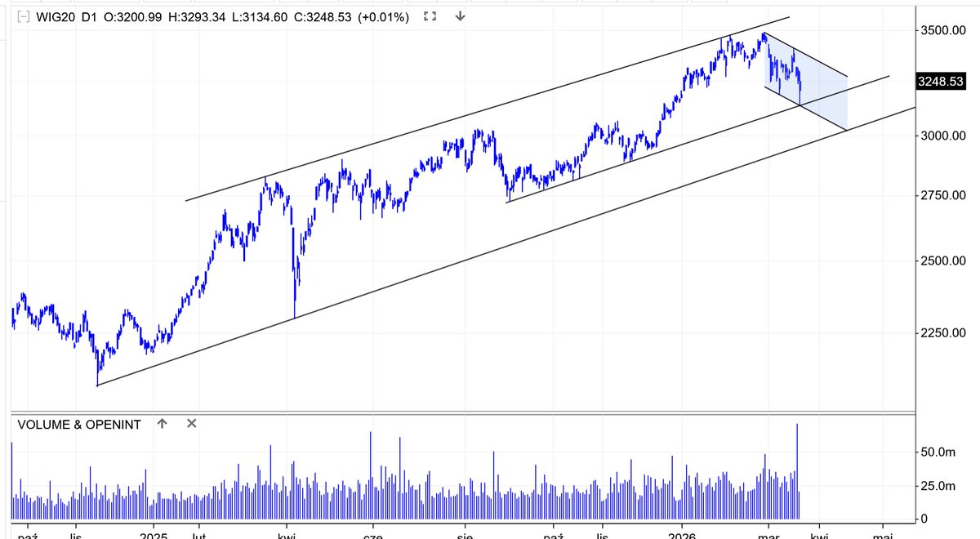Click the 25.0m volume axis label

click(937, 486)
